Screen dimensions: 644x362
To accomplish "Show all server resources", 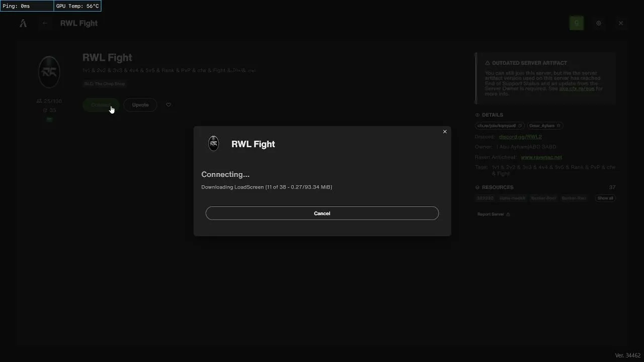I will point(605,198).
